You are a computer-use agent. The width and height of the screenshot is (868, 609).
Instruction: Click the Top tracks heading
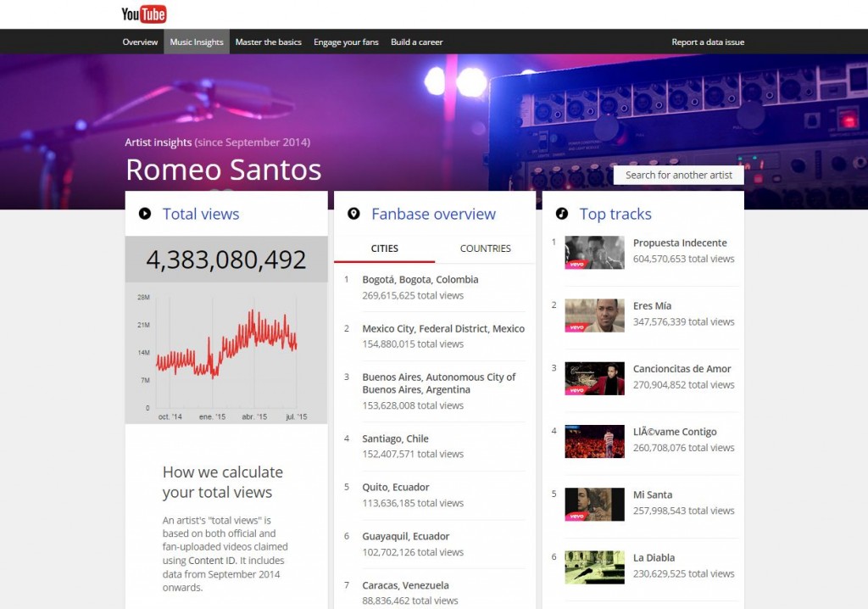pyautogui.click(x=615, y=215)
